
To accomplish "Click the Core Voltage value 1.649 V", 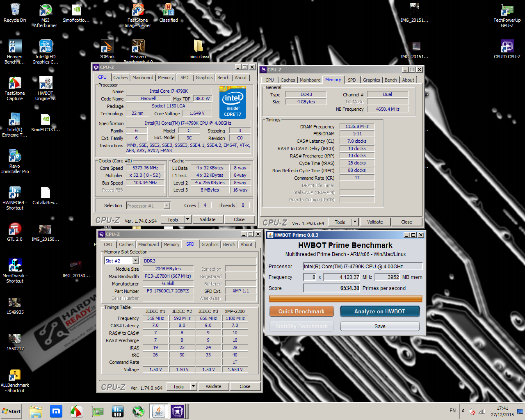I will 198,113.
